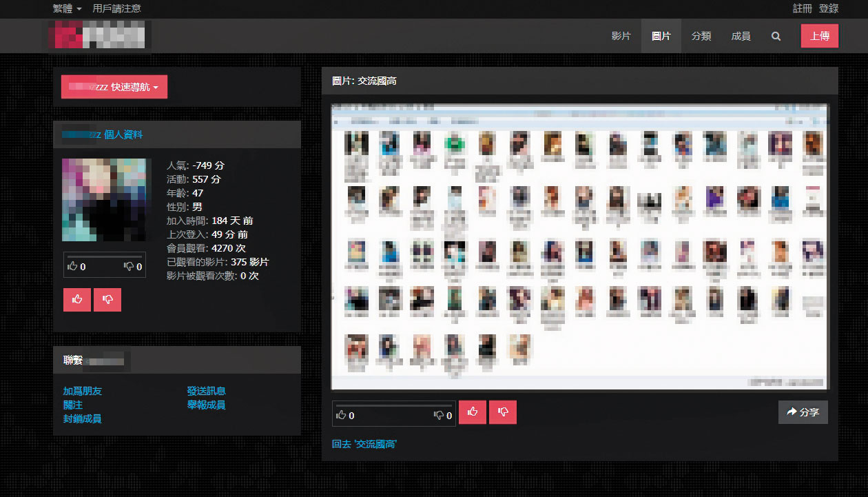Open the 分類 categories menu
The image size is (868, 497).
(701, 37)
